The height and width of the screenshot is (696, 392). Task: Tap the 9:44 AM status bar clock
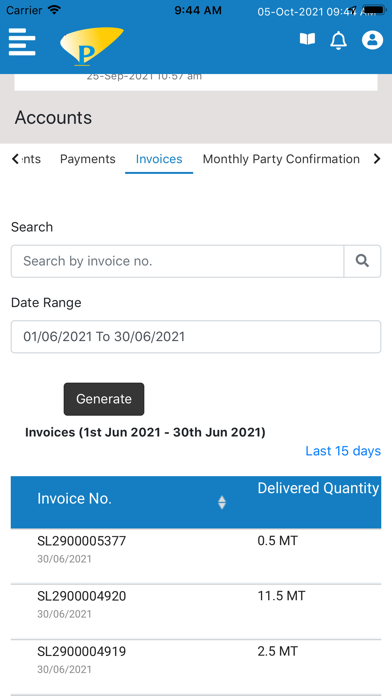click(198, 10)
